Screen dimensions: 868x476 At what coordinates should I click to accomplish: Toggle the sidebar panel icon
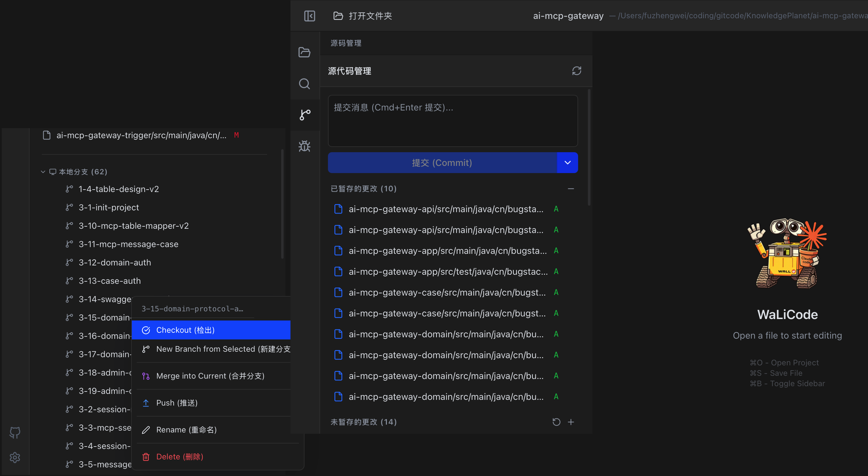click(x=309, y=16)
